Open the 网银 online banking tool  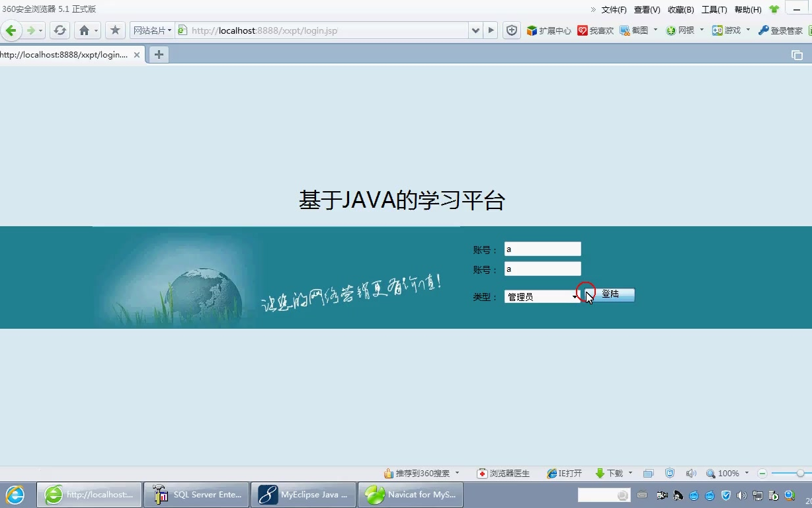682,30
